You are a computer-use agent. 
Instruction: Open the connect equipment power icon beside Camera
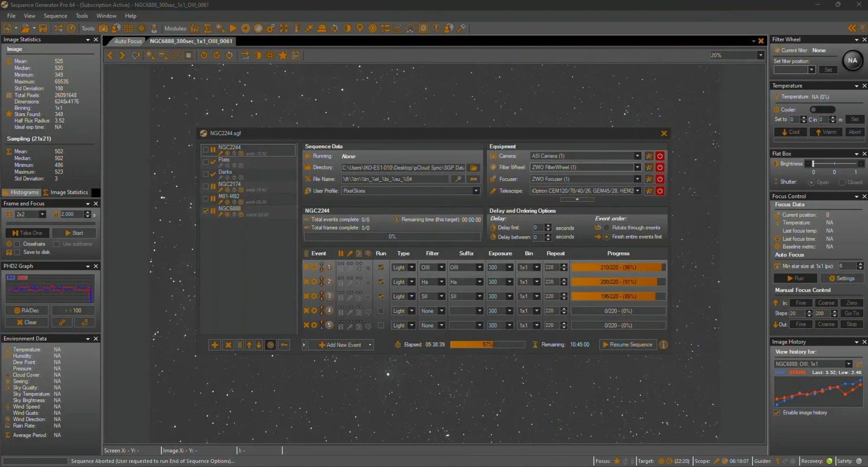click(660, 155)
